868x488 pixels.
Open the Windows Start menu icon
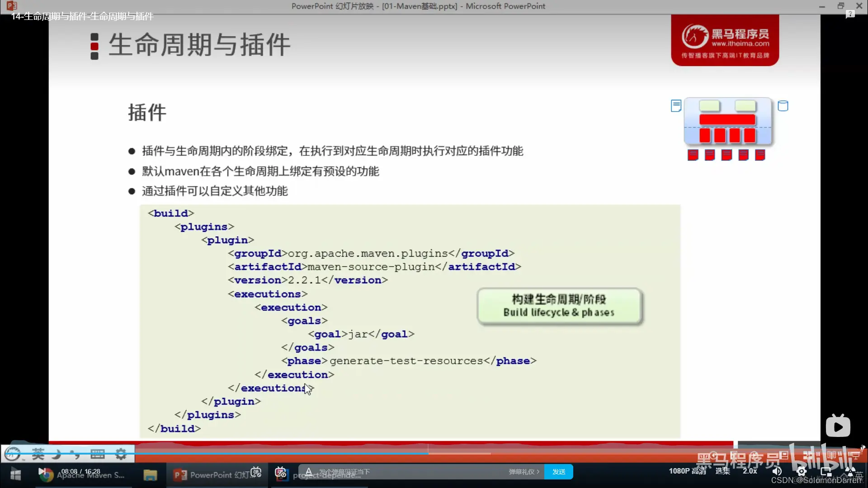click(15, 475)
